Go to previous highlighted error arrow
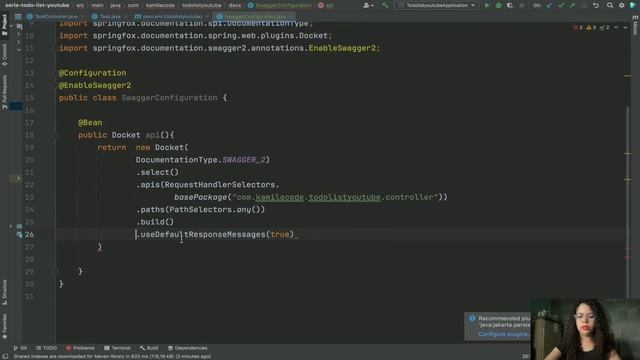Viewport: 640px width, 360px height. point(616,27)
